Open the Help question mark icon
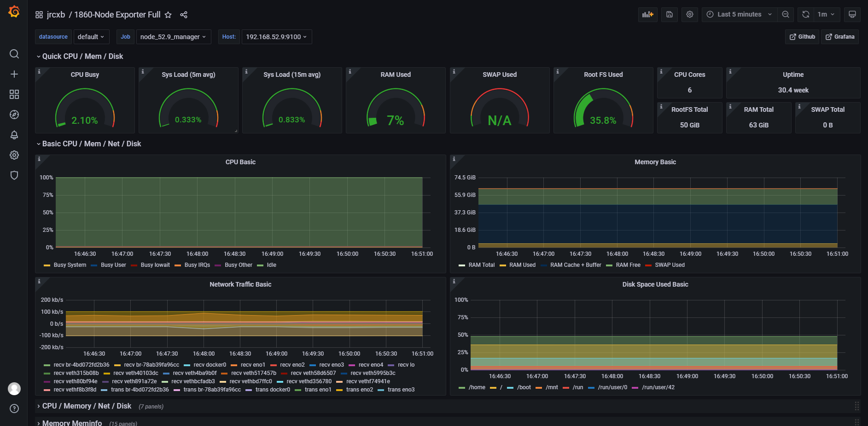This screenshot has width=868, height=426. point(14,409)
